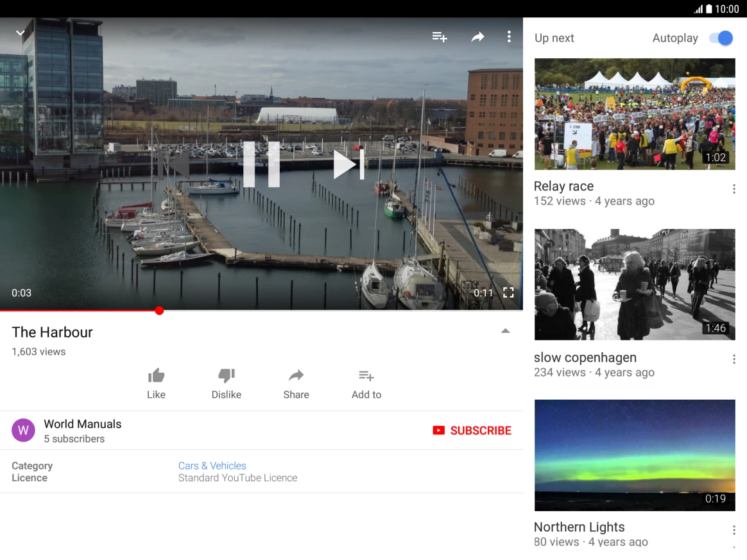Click the red video progress scrubber

(159, 310)
